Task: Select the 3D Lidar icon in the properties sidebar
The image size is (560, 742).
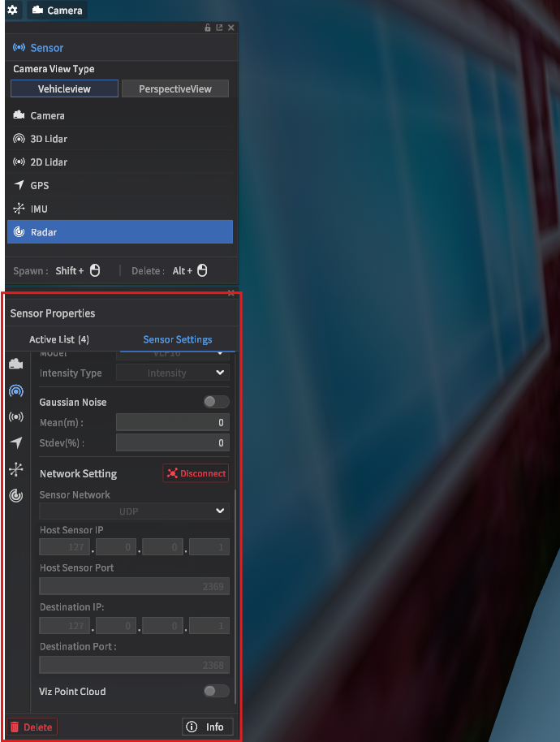Action: point(16,390)
